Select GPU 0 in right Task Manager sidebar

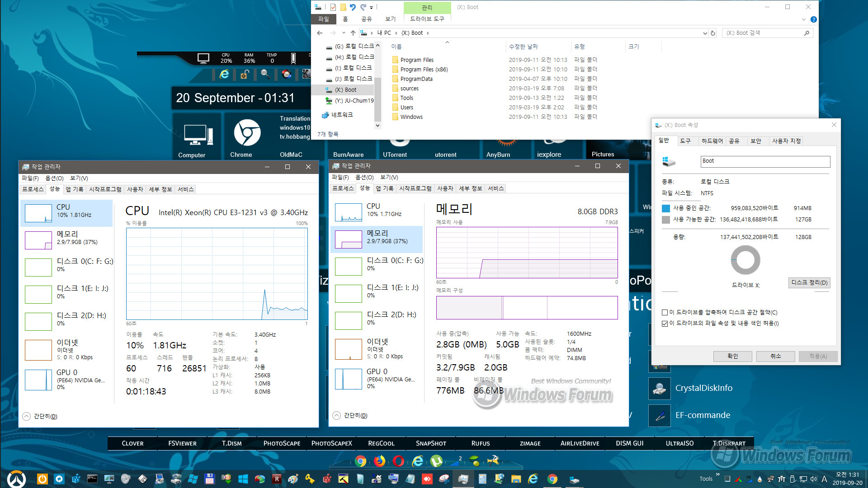pyautogui.click(x=377, y=379)
